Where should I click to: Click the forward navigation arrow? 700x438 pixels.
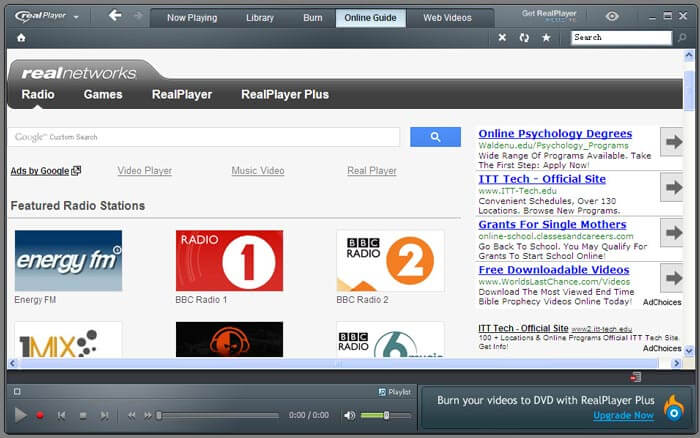point(138,17)
